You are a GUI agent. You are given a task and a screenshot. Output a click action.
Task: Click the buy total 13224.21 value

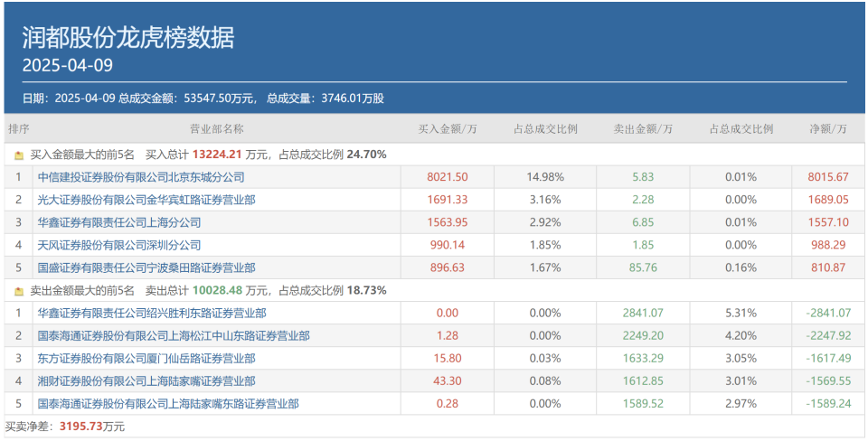[x=217, y=155]
